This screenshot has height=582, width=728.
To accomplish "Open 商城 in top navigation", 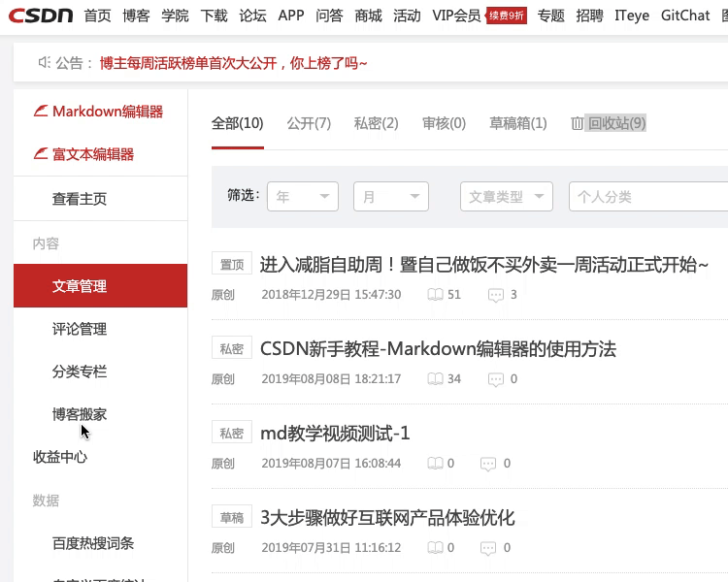I will click(x=368, y=16).
